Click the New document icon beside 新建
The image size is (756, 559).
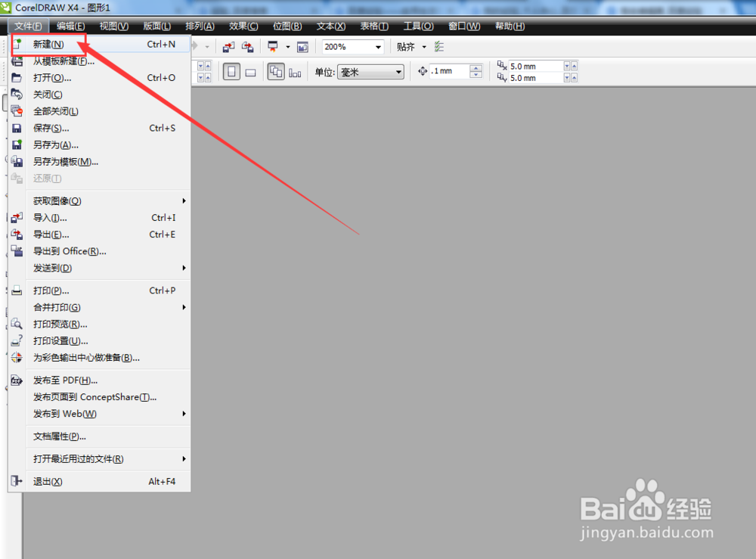[x=17, y=44]
